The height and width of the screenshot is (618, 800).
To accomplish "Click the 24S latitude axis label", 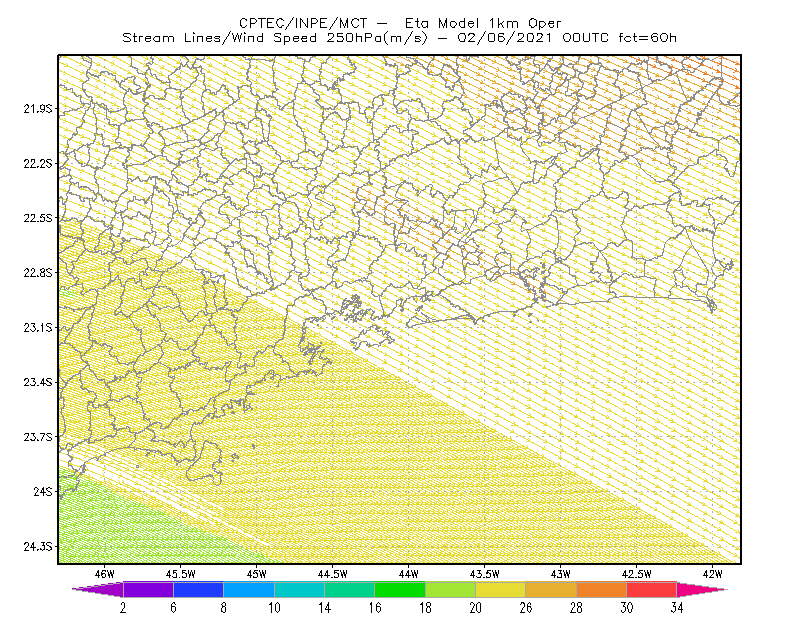I will coord(43,491).
